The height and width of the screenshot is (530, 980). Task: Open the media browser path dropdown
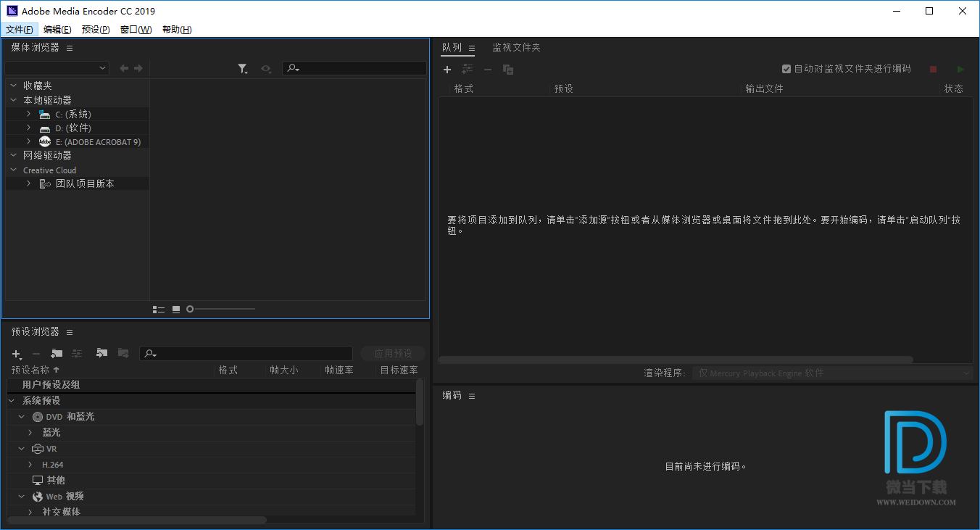[x=57, y=68]
